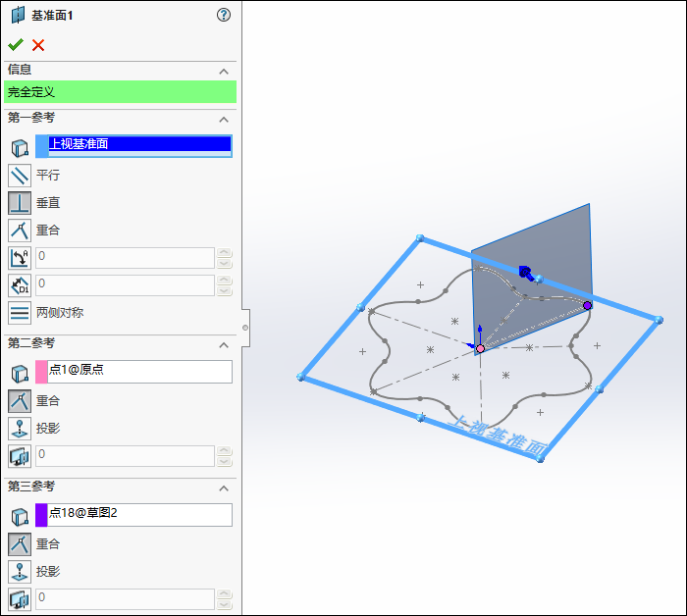Click the purple swatch of third reference
This screenshot has height=616, width=687.
[41, 515]
